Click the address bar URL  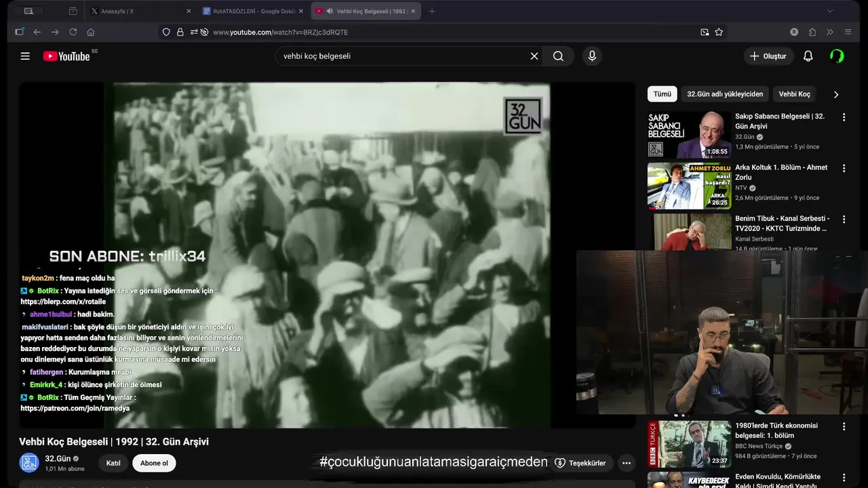[x=281, y=32]
